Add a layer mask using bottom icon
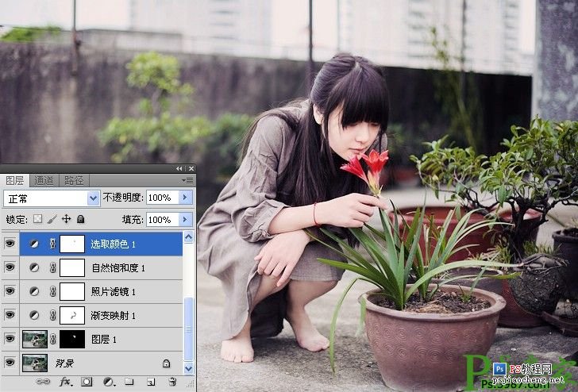 pyautogui.click(x=87, y=382)
